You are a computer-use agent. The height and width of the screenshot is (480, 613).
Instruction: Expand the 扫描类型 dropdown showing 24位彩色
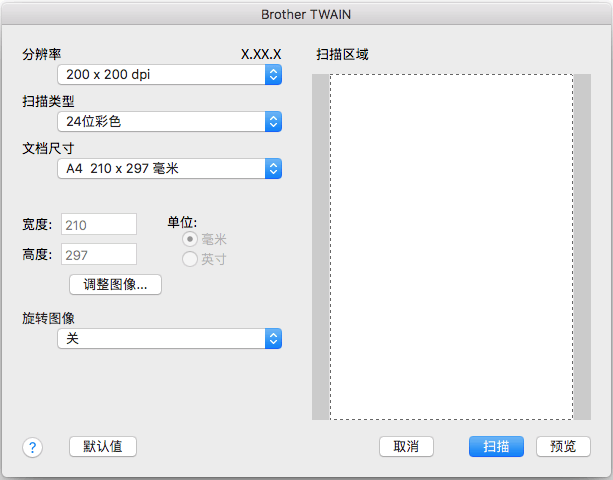[x=169, y=122]
